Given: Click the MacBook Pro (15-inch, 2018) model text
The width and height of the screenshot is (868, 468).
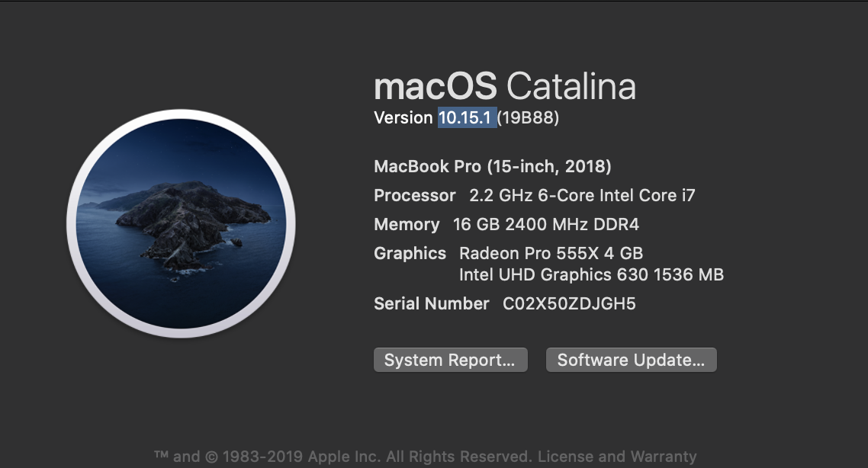Looking at the screenshot, I should pos(493,166).
